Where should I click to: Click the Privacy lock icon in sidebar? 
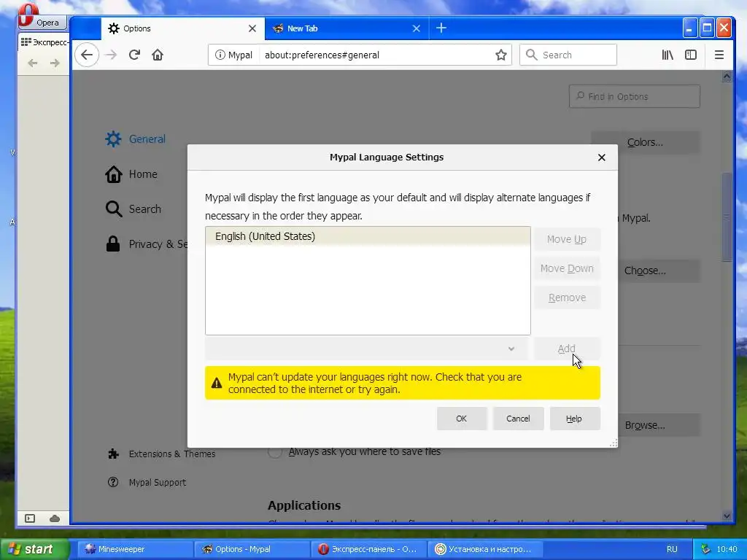[113, 244]
